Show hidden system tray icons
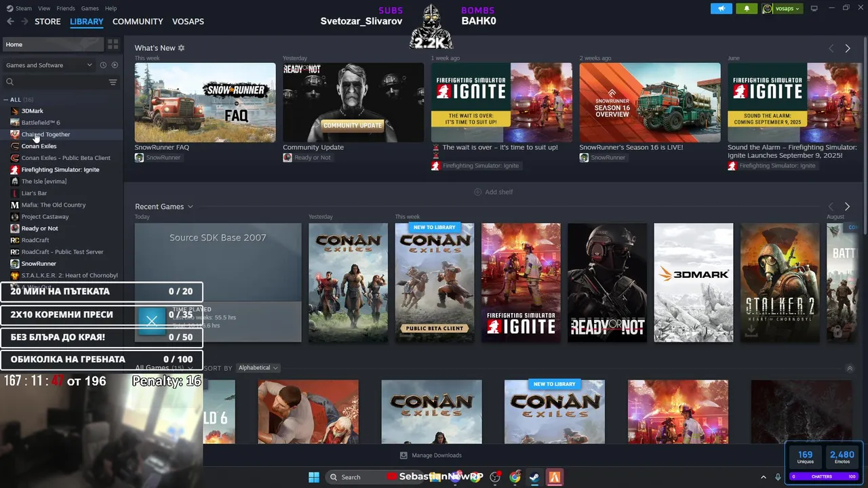Image resolution: width=868 pixels, height=488 pixels. point(763,477)
